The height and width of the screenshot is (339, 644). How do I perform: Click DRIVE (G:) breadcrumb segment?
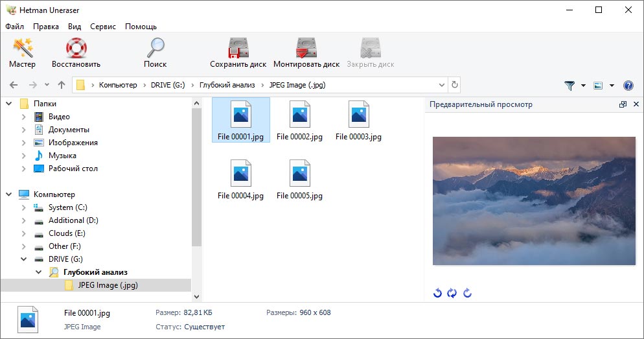[x=168, y=85]
